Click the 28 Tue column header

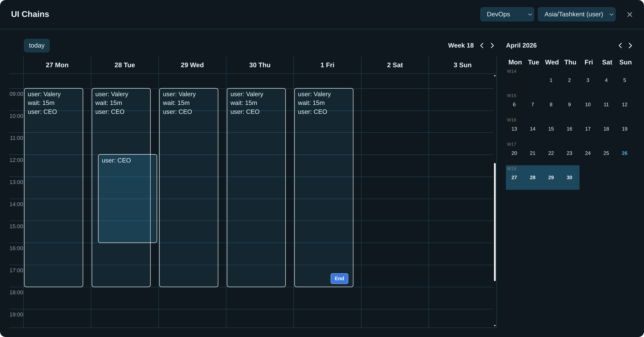pyautogui.click(x=125, y=65)
